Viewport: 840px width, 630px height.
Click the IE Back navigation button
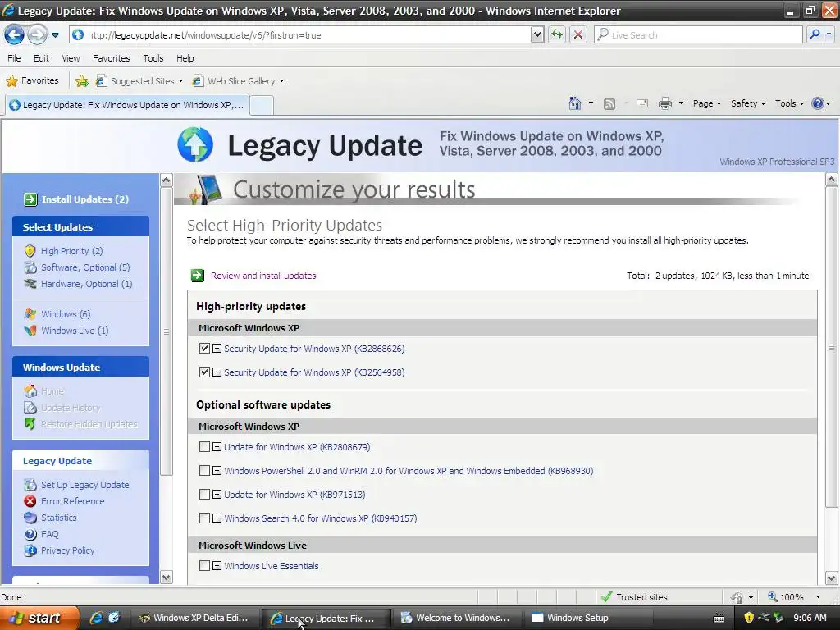14,34
